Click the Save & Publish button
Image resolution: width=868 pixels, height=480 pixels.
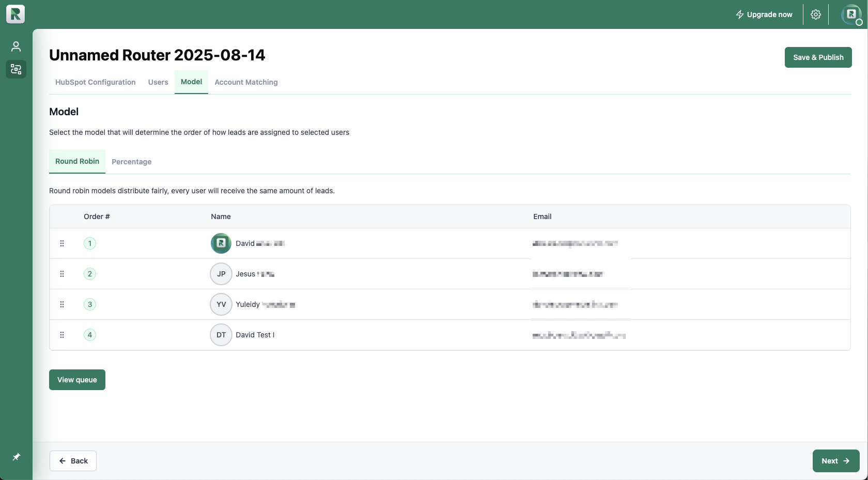(818, 57)
